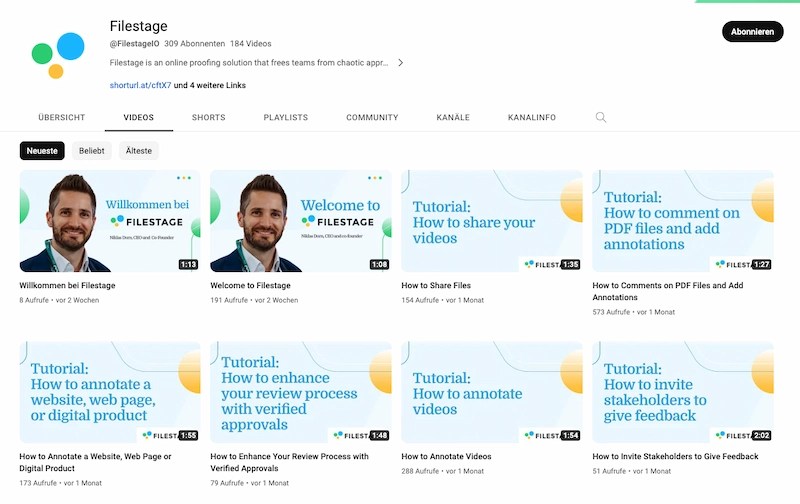Open 'verified approvals' tutorial thumbnail
Image resolution: width=800 pixels, height=504 pixels.
click(301, 392)
